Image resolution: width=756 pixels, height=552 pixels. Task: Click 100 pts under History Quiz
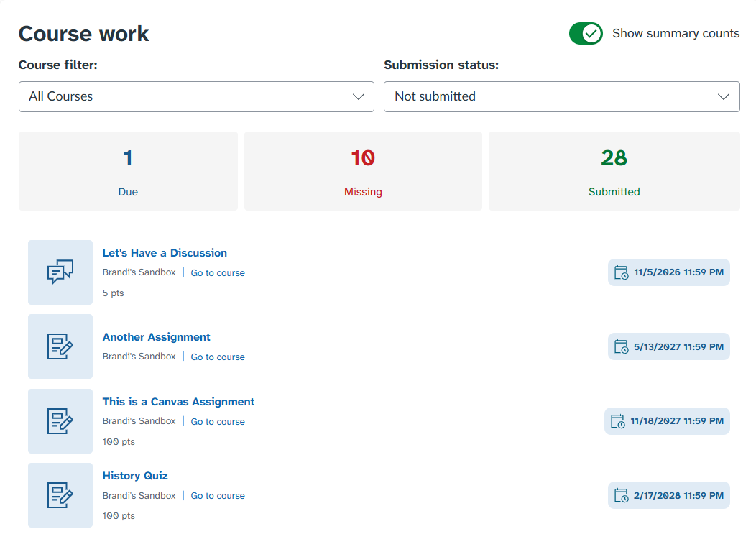[119, 516]
